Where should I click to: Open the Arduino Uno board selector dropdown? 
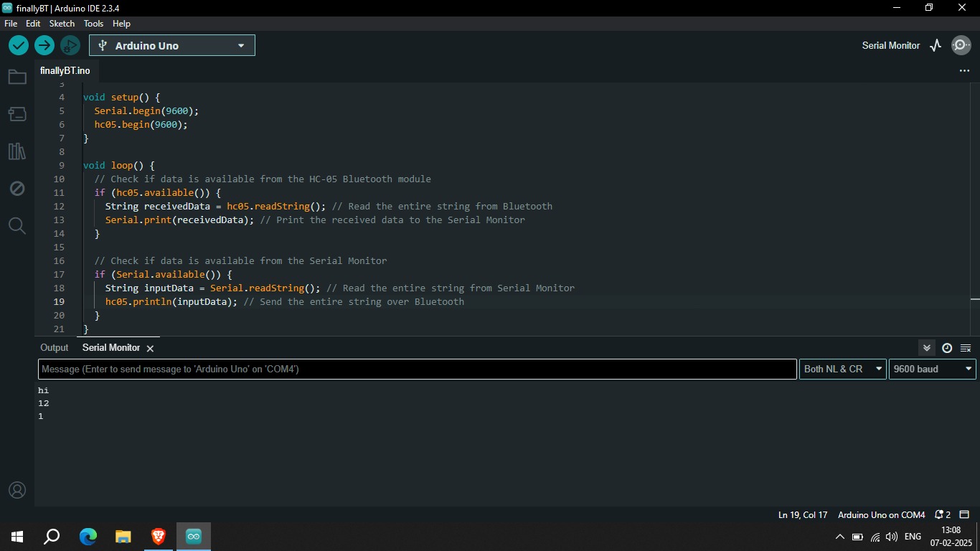coord(172,44)
